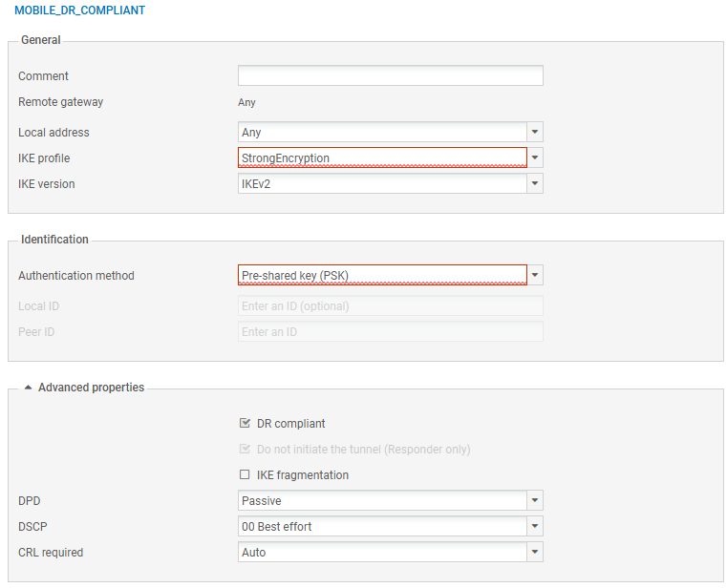727x588 pixels.
Task: Enable the IKE fragmentation checkbox
Action: (245, 475)
